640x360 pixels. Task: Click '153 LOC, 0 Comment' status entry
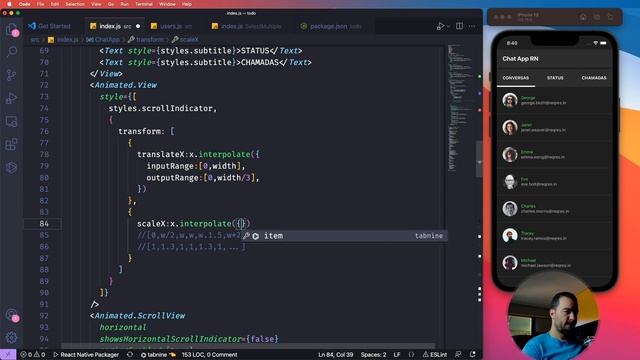tap(209, 354)
